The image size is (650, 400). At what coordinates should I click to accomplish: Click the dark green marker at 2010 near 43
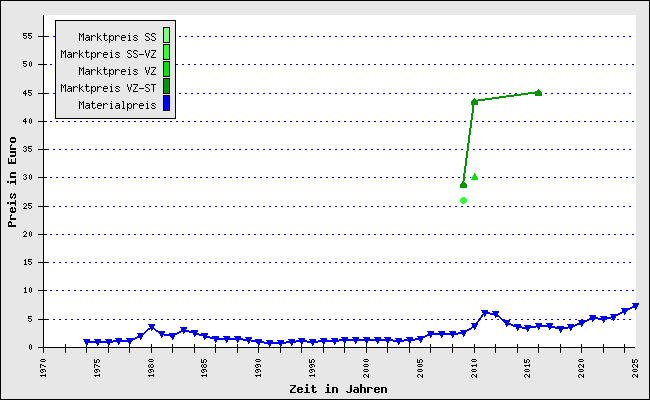pyautogui.click(x=474, y=102)
